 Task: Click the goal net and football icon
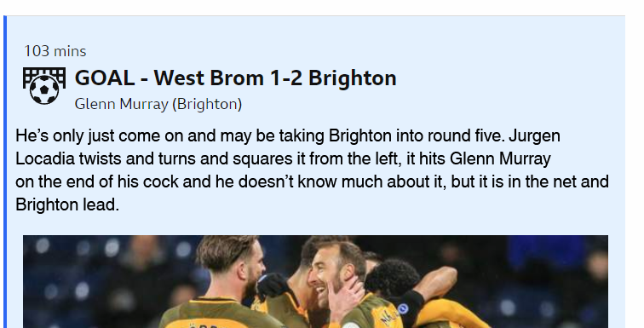click(44, 85)
